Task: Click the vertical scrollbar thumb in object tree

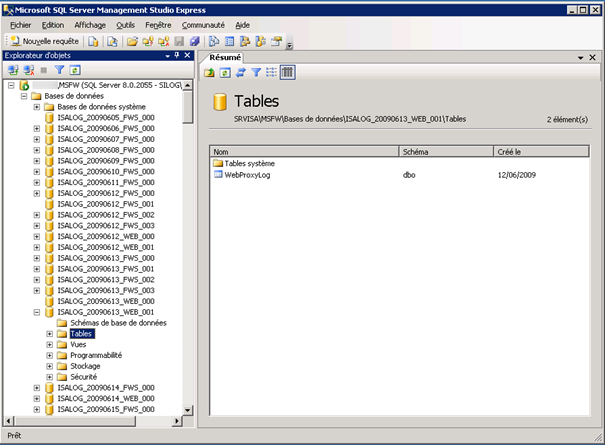Action: [x=188, y=107]
